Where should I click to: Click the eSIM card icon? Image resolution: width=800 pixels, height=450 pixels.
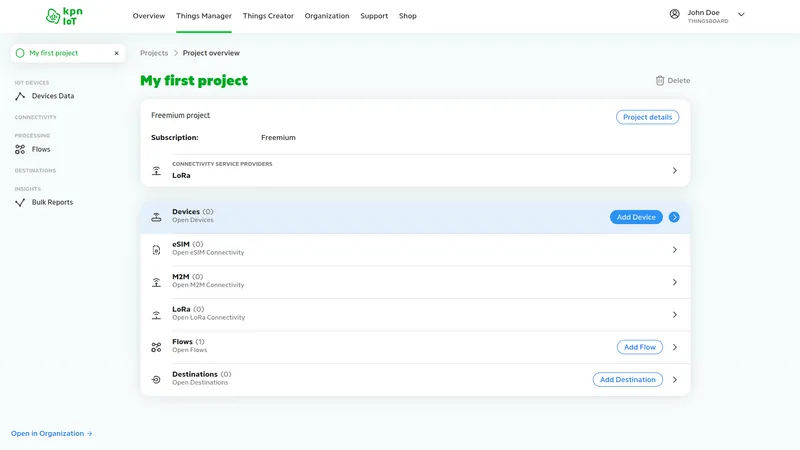[156, 249]
